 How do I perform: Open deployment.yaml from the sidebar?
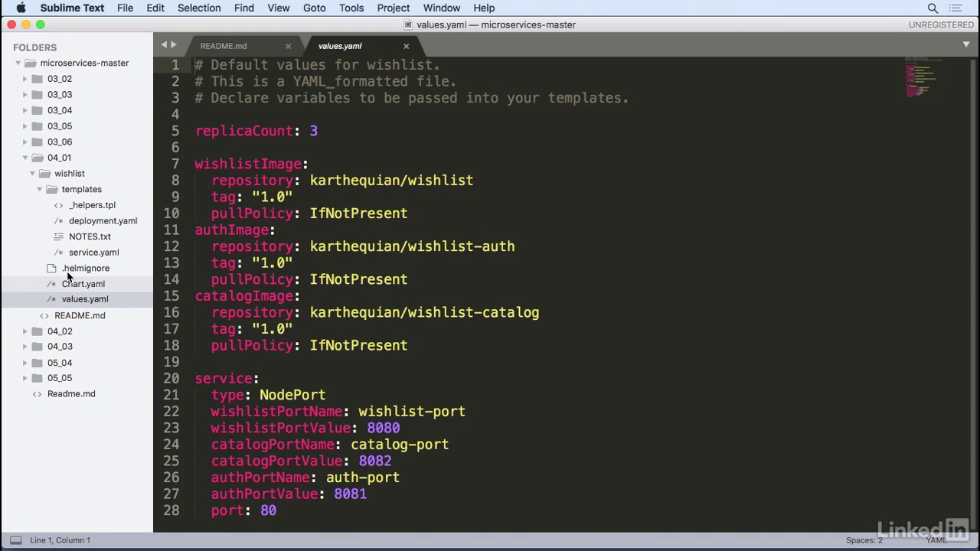103,220
